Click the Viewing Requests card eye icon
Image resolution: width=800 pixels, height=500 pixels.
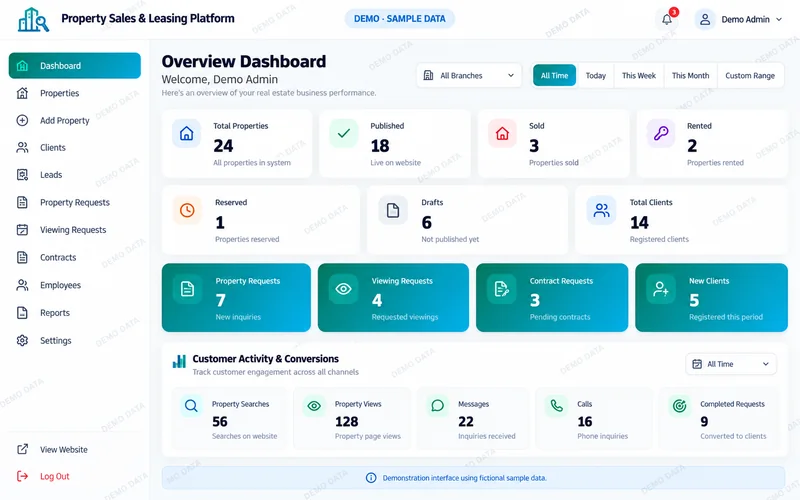343,289
